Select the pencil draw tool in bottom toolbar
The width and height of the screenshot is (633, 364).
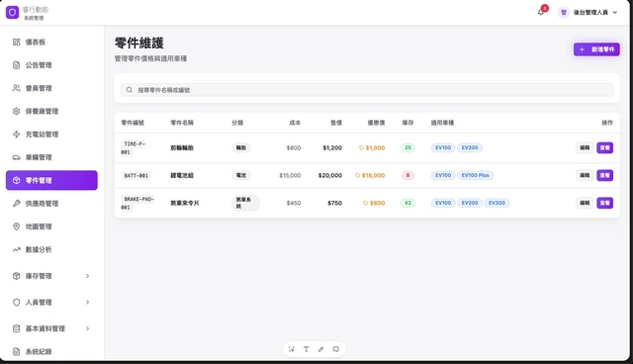tap(320, 349)
